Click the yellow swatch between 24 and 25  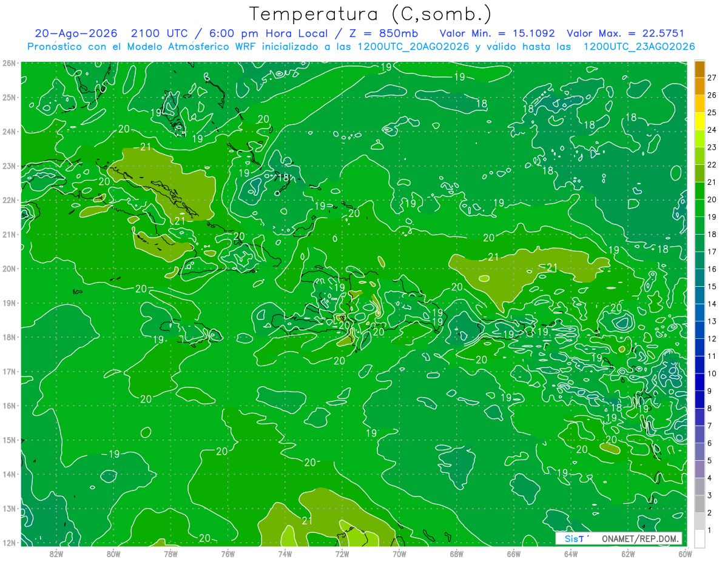[699, 121]
